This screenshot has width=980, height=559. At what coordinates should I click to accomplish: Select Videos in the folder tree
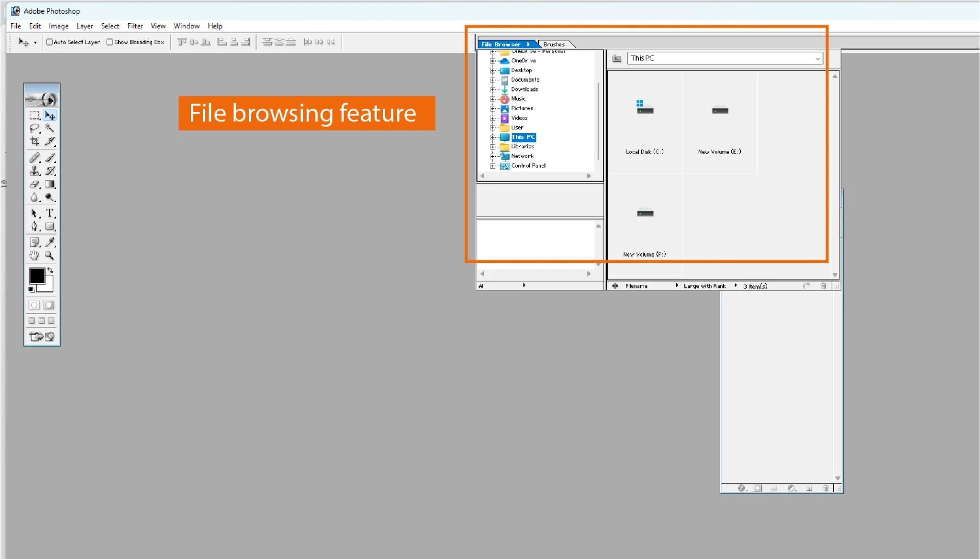[x=519, y=118]
